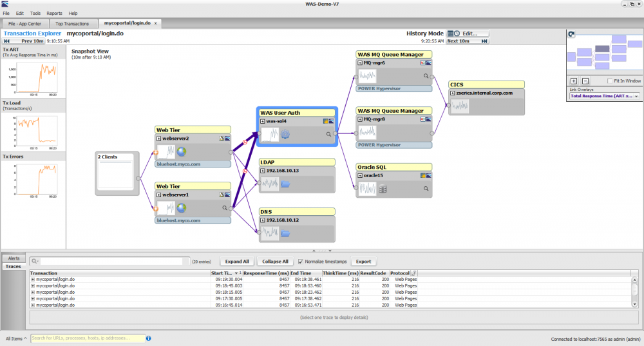Expand the 192.168.10.13 LDAP node

pos(263,171)
